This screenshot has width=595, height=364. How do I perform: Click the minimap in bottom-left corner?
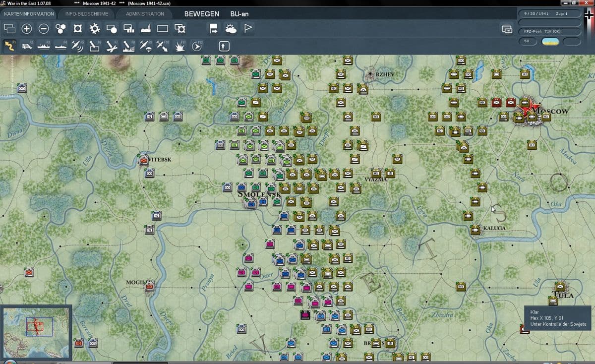click(36, 332)
